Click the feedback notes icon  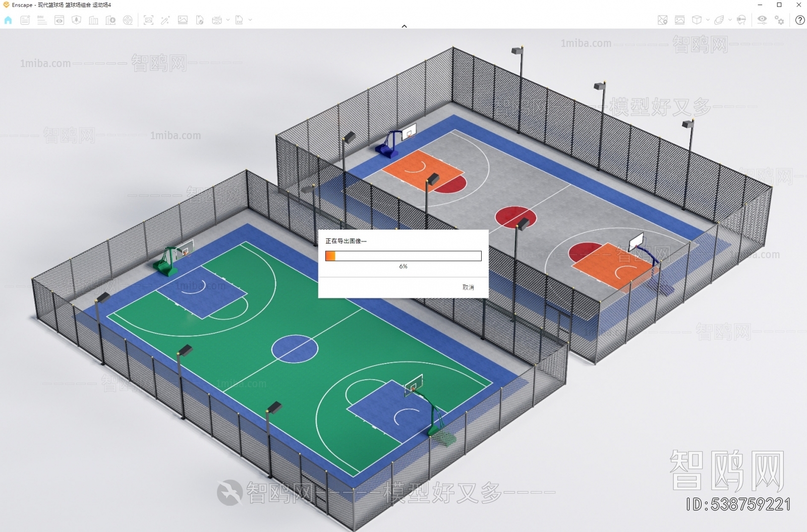click(x=25, y=20)
